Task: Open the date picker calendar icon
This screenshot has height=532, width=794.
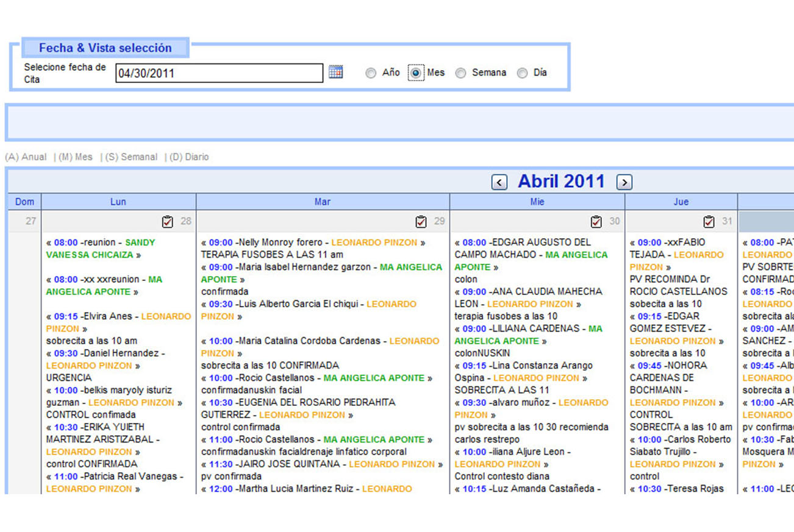Action: point(335,72)
